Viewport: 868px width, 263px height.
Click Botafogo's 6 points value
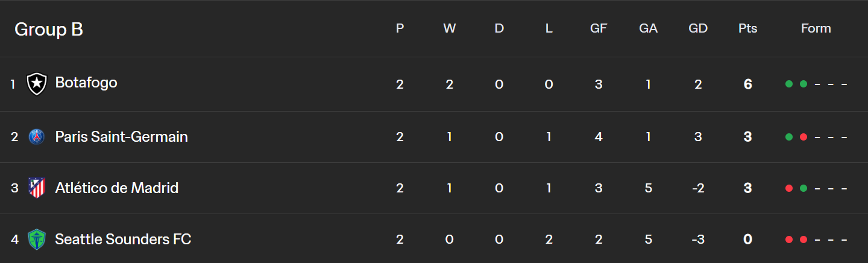point(747,84)
